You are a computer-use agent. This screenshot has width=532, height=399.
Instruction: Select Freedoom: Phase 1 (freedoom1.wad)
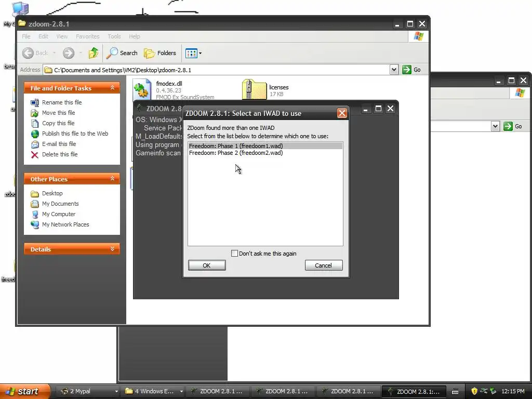point(265,146)
